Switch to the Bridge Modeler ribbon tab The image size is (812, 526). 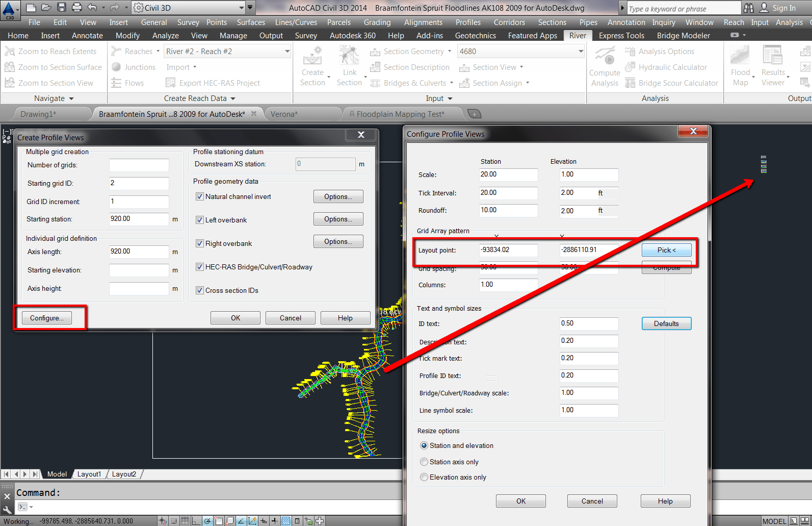[684, 36]
